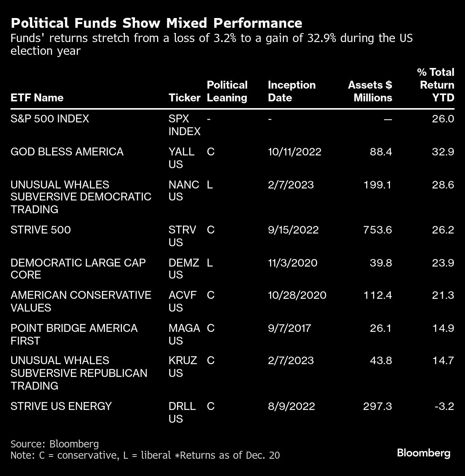The height and width of the screenshot is (476, 465).
Task: Click the STRIVE 500 fund name
Action: [x=40, y=230]
